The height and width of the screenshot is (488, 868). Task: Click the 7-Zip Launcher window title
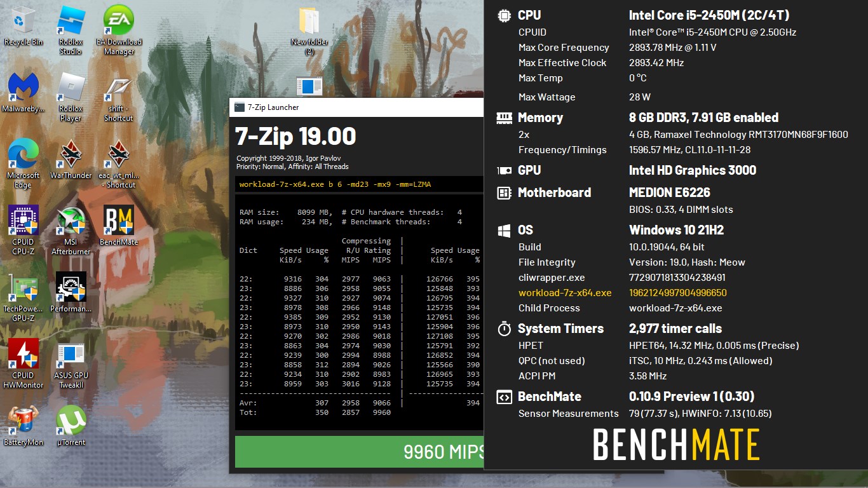(x=273, y=107)
